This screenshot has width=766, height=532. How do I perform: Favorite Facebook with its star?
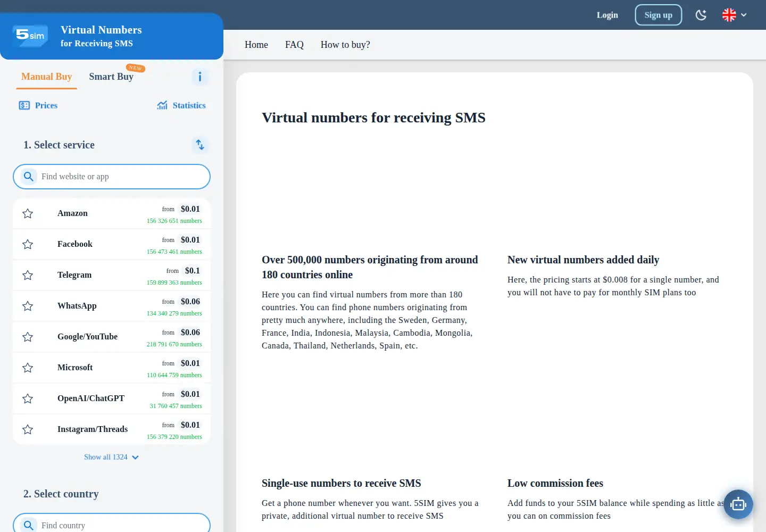[28, 244]
